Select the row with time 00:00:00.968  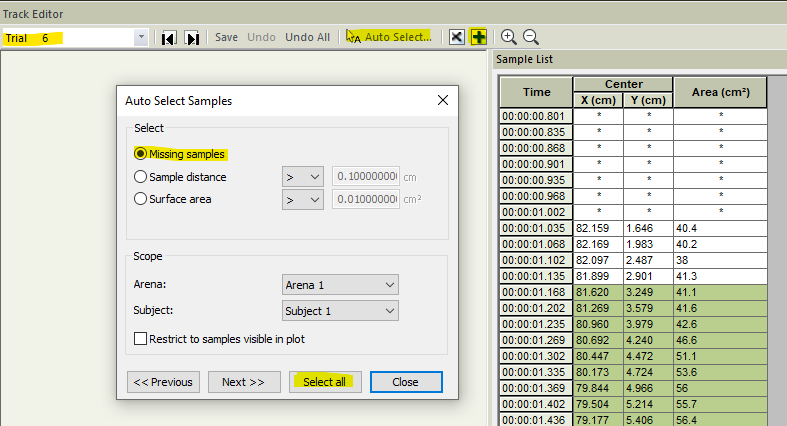coord(633,196)
